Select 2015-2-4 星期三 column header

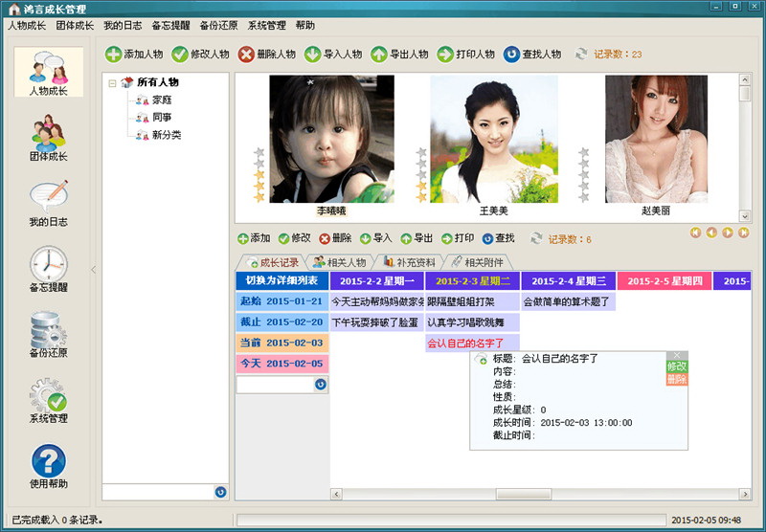point(569,280)
